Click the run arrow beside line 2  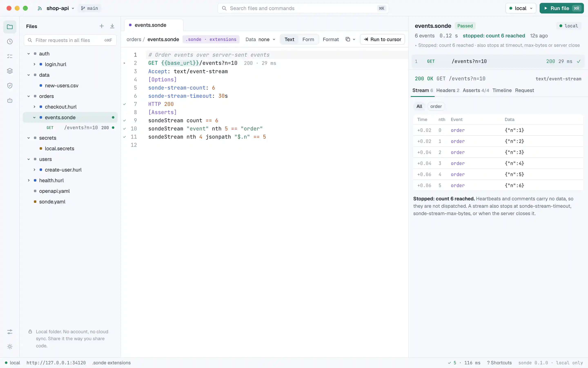(x=124, y=63)
